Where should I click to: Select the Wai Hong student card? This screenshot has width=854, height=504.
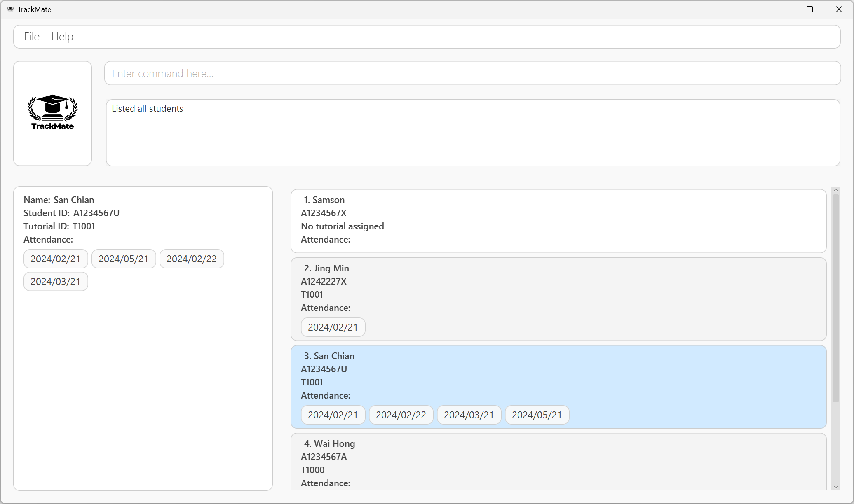pyautogui.click(x=558, y=461)
